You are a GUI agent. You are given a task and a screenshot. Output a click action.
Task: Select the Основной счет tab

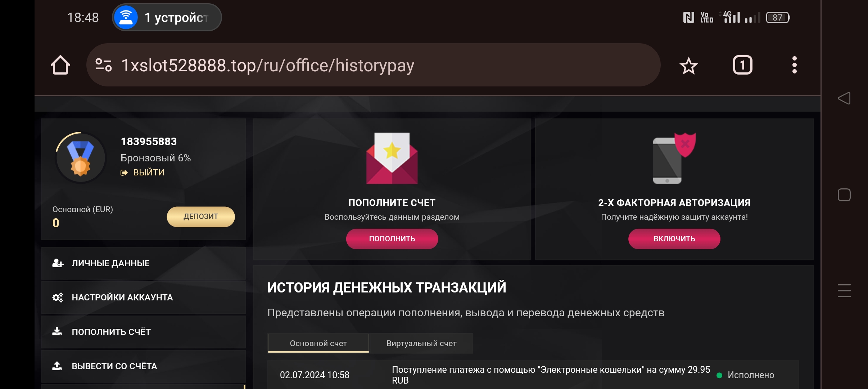click(318, 343)
